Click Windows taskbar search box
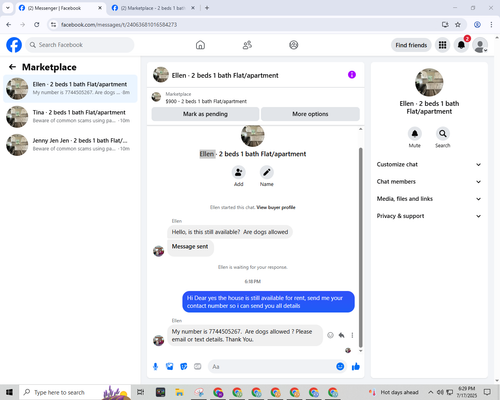The image size is (500, 400). tap(75, 392)
